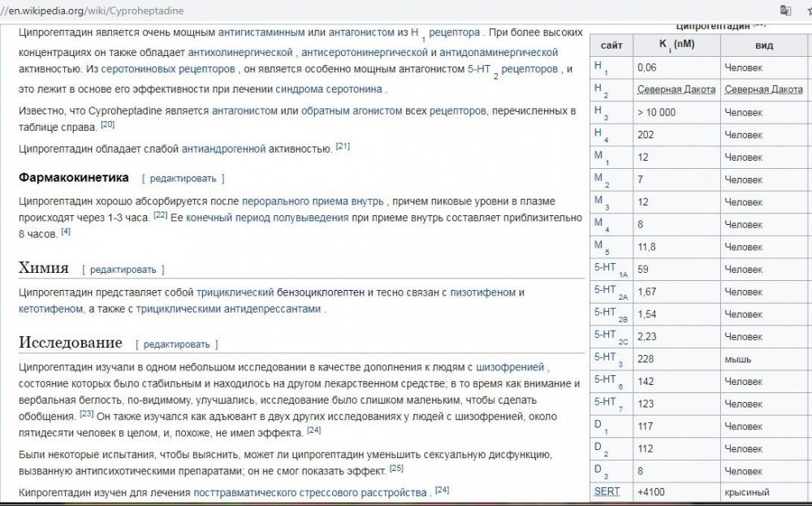The height and width of the screenshot is (506, 812).
Task: Click the D 2 receptor table link
Action: pyautogui.click(x=601, y=448)
